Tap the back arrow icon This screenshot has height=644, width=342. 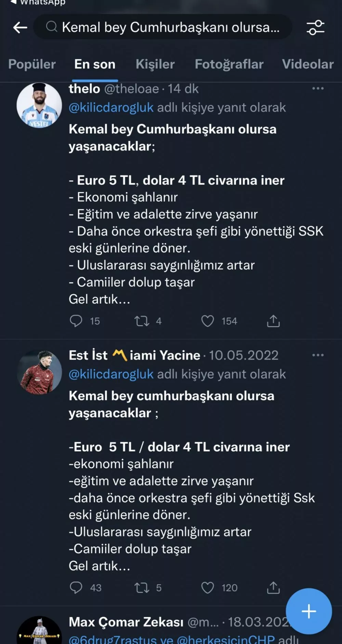point(20,27)
